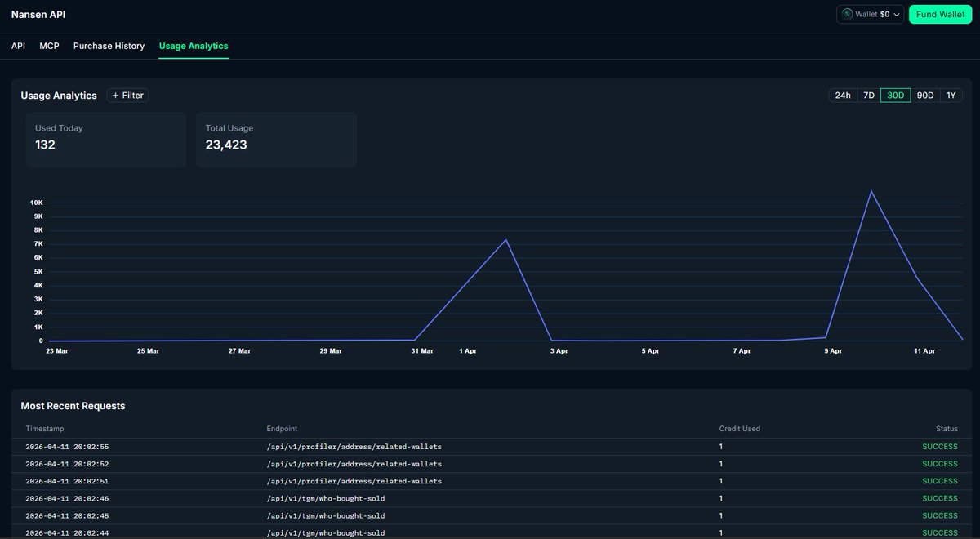980x539 pixels.
Task: Click the Nansen API title
Action: (38, 15)
